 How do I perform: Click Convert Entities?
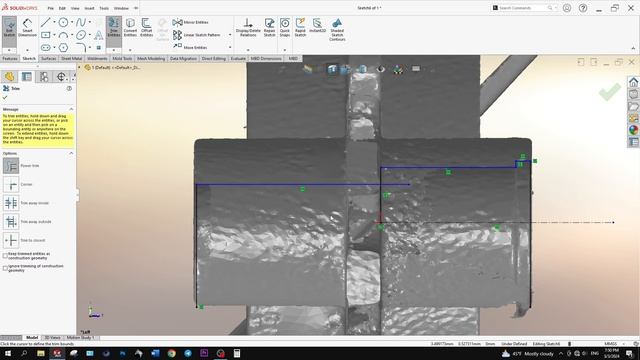[x=130, y=27]
